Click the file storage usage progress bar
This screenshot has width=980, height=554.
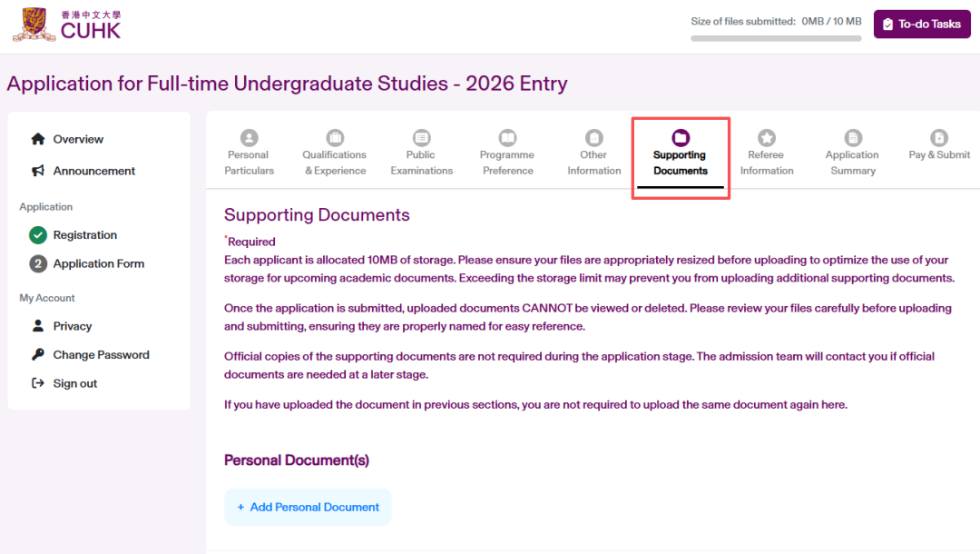(776, 38)
